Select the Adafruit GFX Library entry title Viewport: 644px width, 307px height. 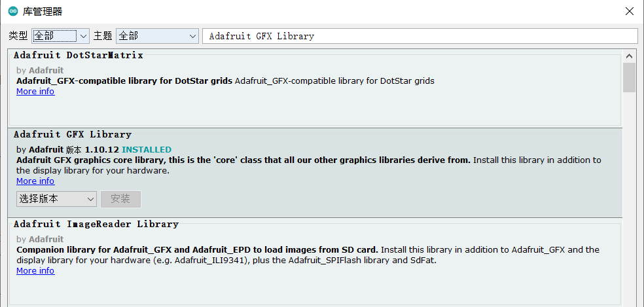tap(72, 134)
